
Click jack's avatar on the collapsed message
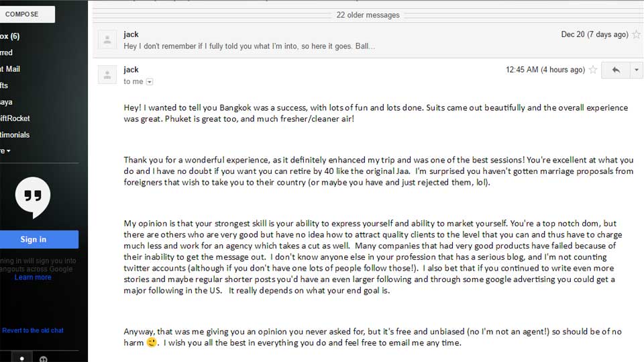point(107,40)
